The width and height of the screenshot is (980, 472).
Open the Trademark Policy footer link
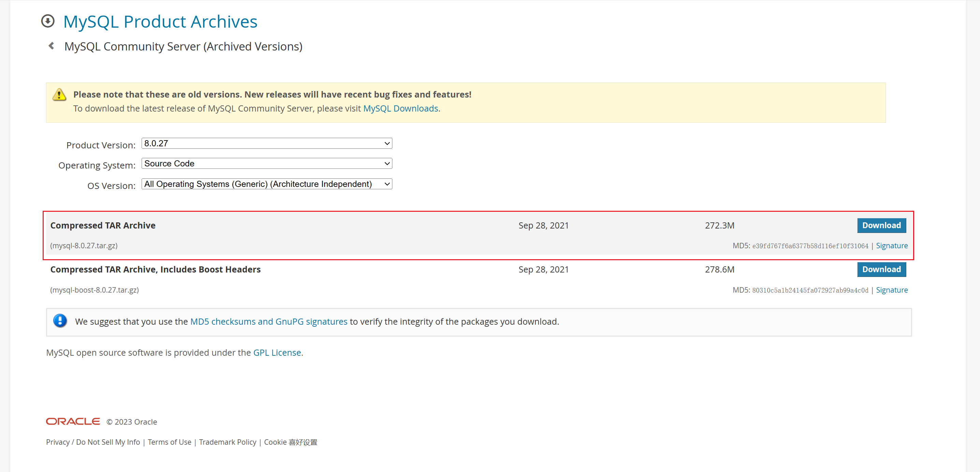[228, 442]
